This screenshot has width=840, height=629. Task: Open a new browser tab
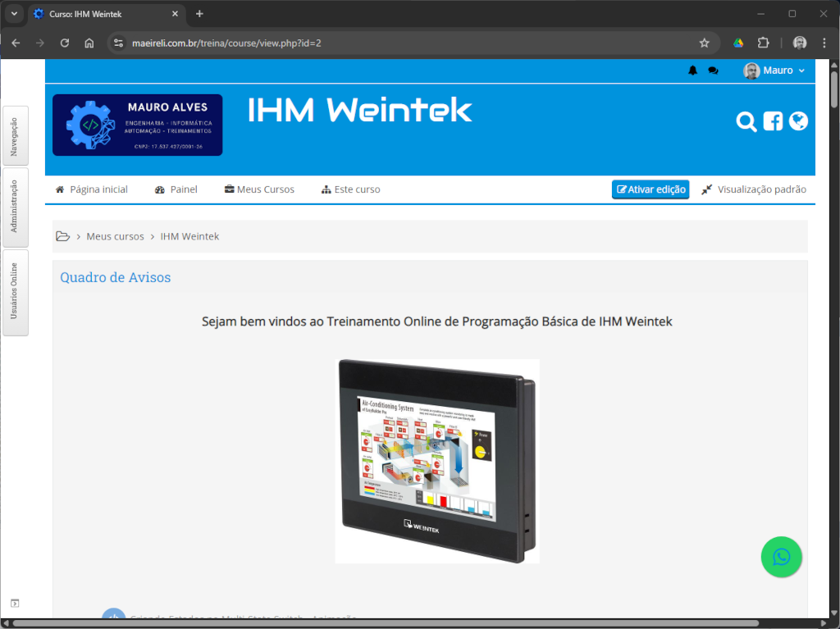[200, 14]
